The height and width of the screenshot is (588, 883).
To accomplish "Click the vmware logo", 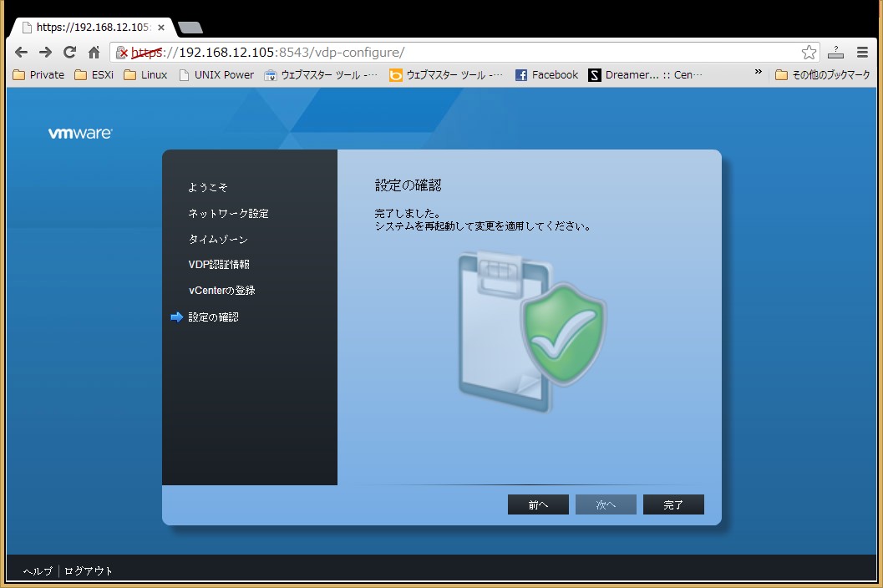I will tap(80, 133).
